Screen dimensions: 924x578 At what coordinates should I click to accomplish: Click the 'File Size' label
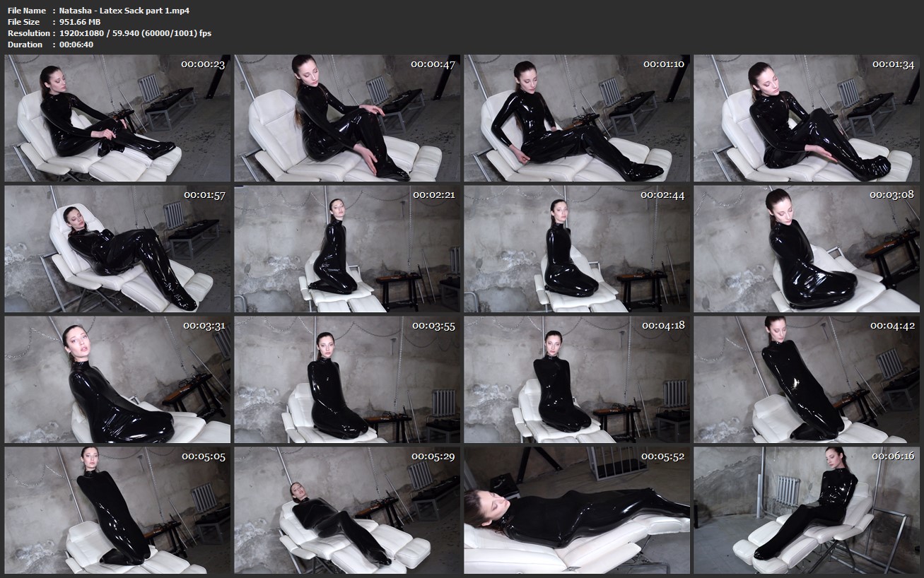pyautogui.click(x=25, y=22)
